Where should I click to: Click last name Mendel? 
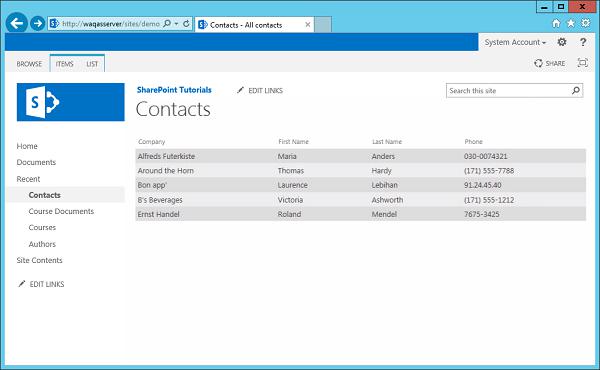point(384,214)
